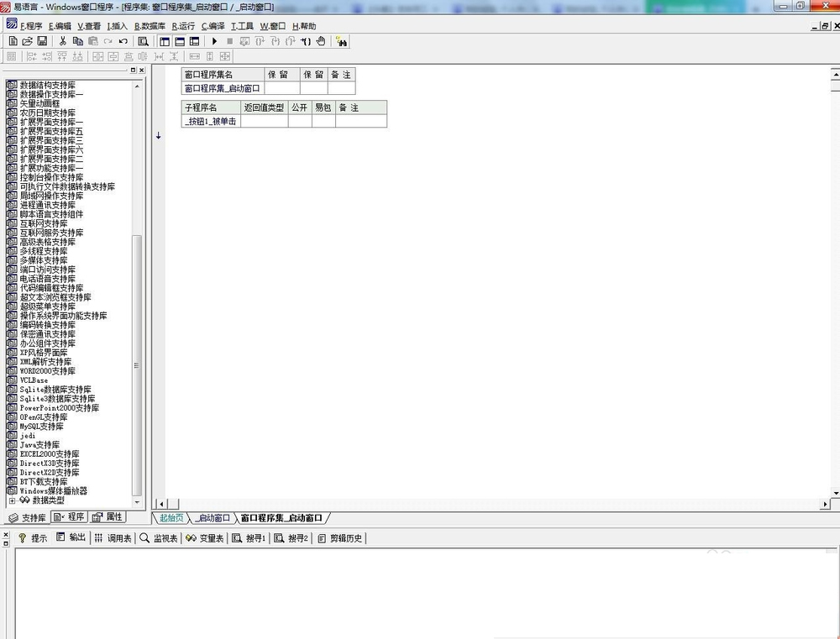
Task: Click the _按钮1_被单击 subroutine name cell
Action: pos(211,121)
